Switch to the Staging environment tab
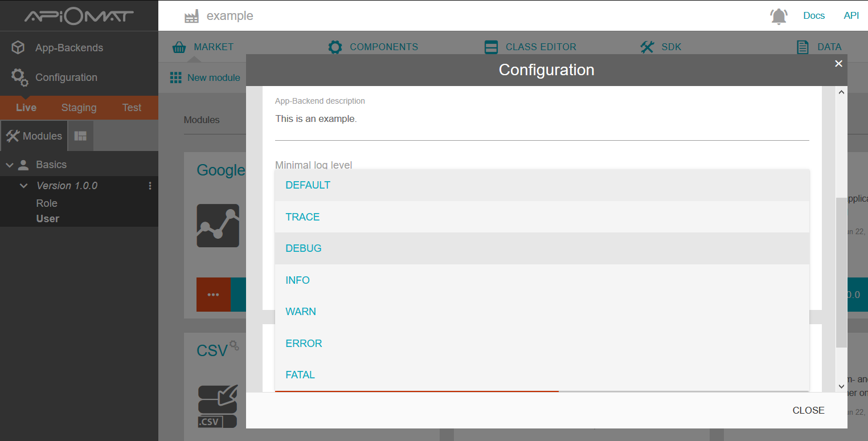 (79, 108)
